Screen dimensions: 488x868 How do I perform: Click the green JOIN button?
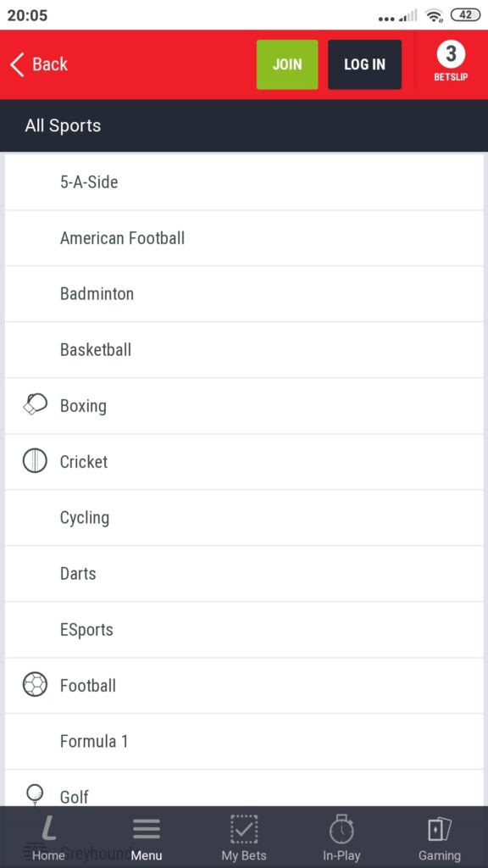click(x=287, y=64)
